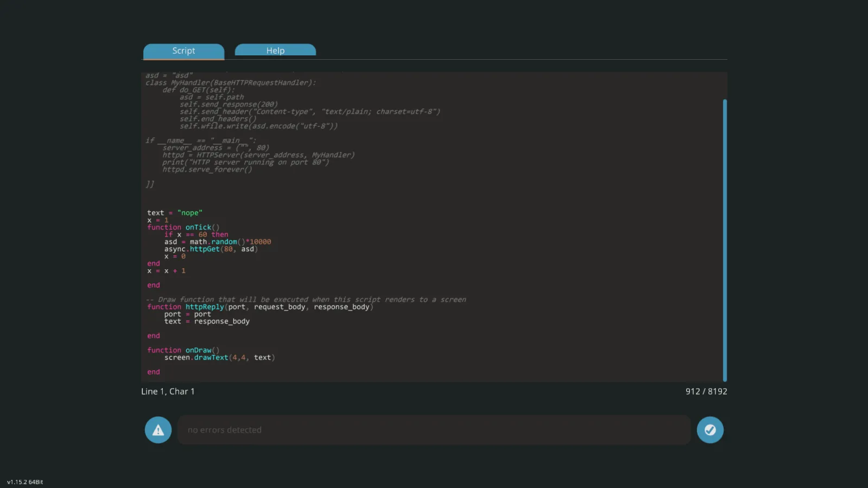Place cursor on 'x = x + 1' line
868x488 pixels.
[x=166, y=271]
